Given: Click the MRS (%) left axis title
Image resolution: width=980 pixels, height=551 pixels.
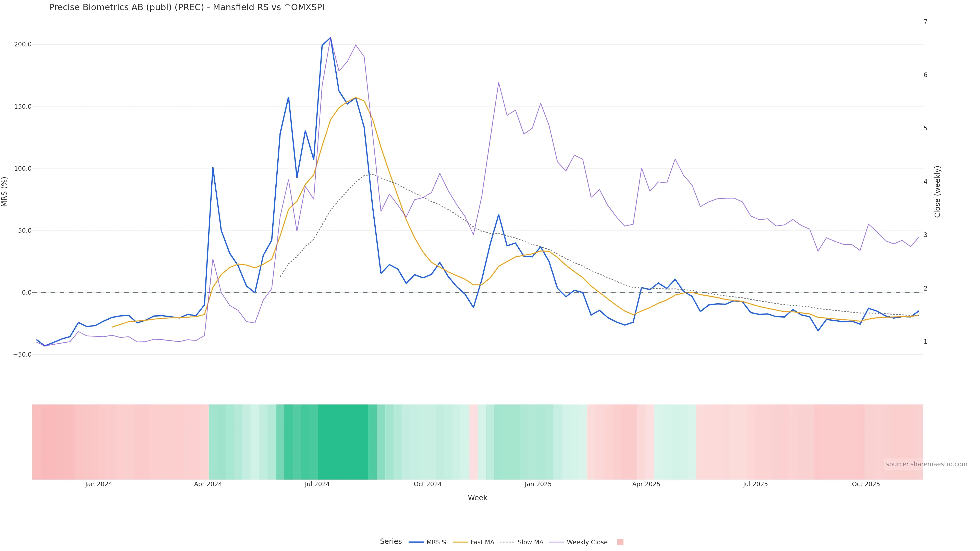Looking at the screenshot, I should pos(5,192).
